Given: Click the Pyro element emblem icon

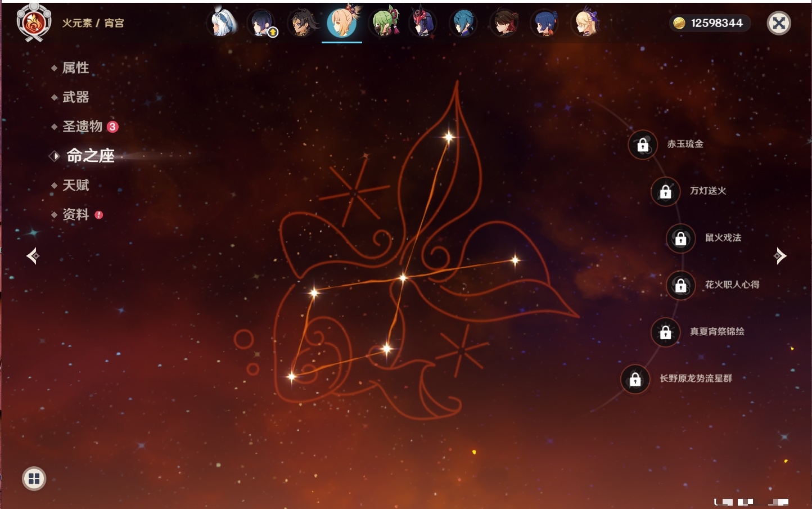Looking at the screenshot, I should click(34, 23).
